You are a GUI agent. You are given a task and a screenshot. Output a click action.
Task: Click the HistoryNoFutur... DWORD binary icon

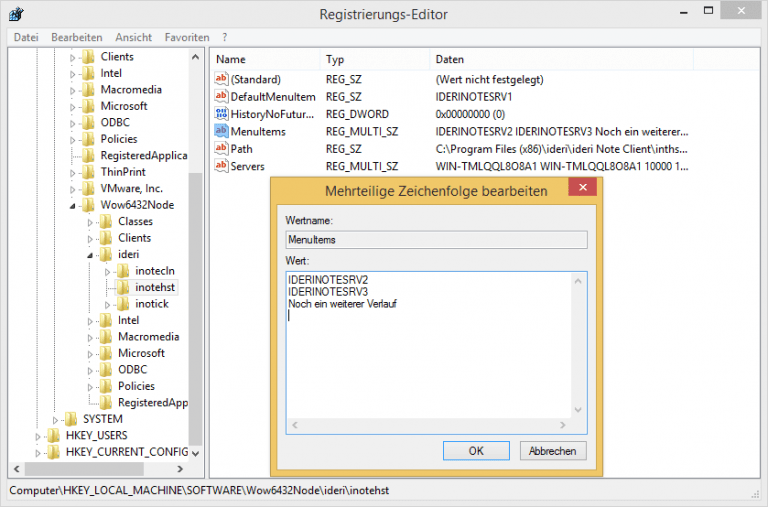pyautogui.click(x=221, y=114)
